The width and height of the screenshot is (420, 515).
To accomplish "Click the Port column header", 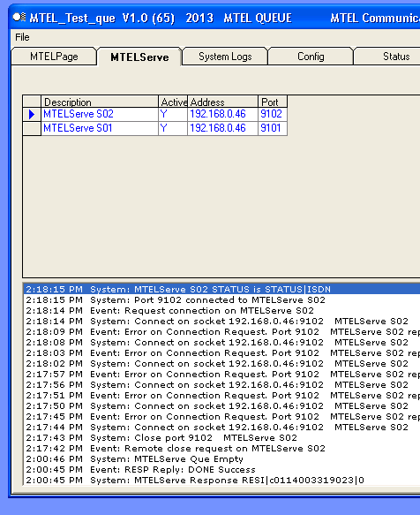I will (273, 102).
